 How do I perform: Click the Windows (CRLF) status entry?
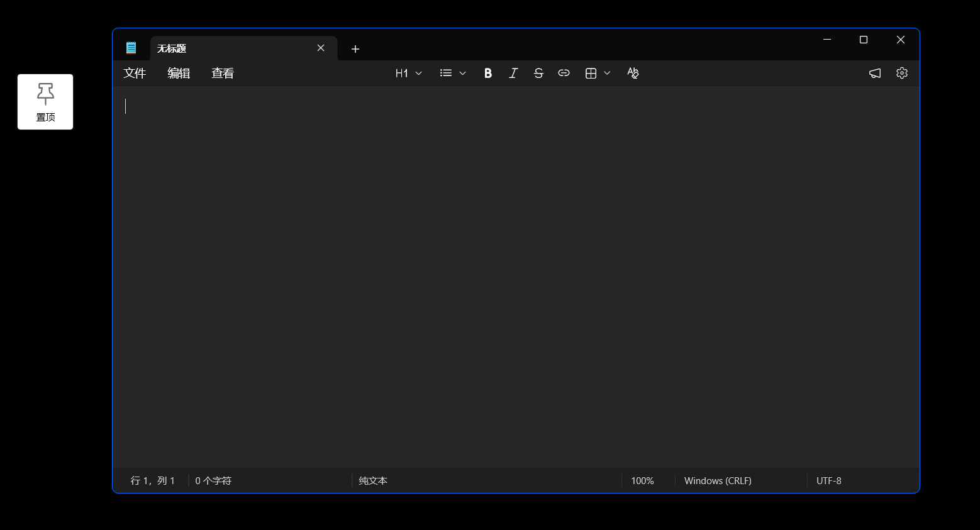point(718,480)
